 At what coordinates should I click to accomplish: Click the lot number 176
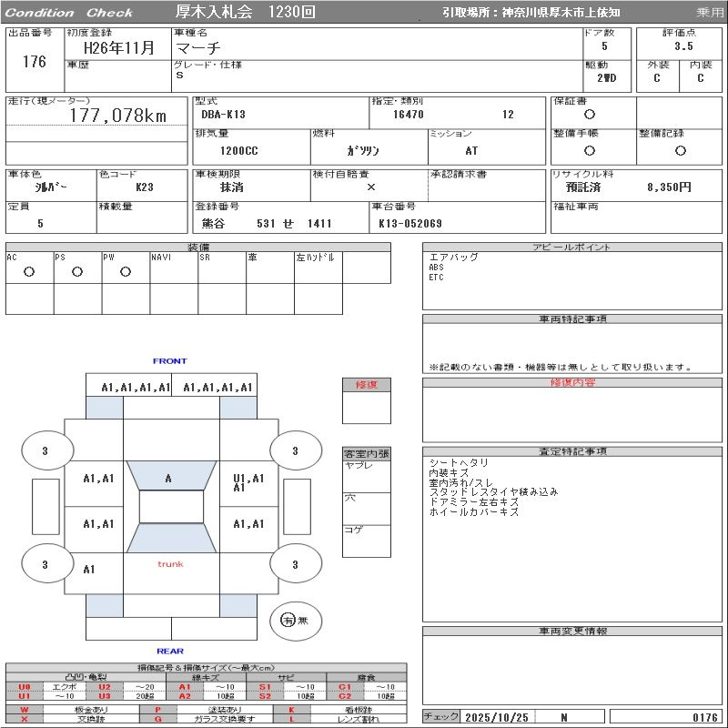34,62
